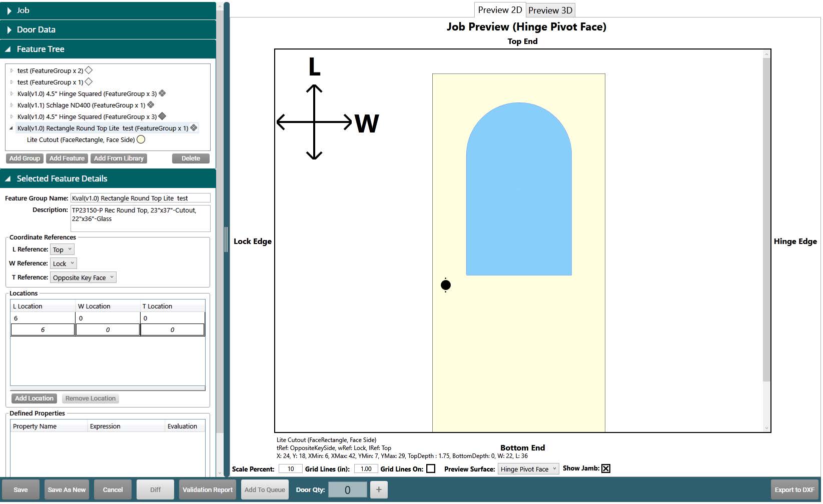Viewport: 823px width, 504px height.
Task: Click Add From Library
Action: 119,158
